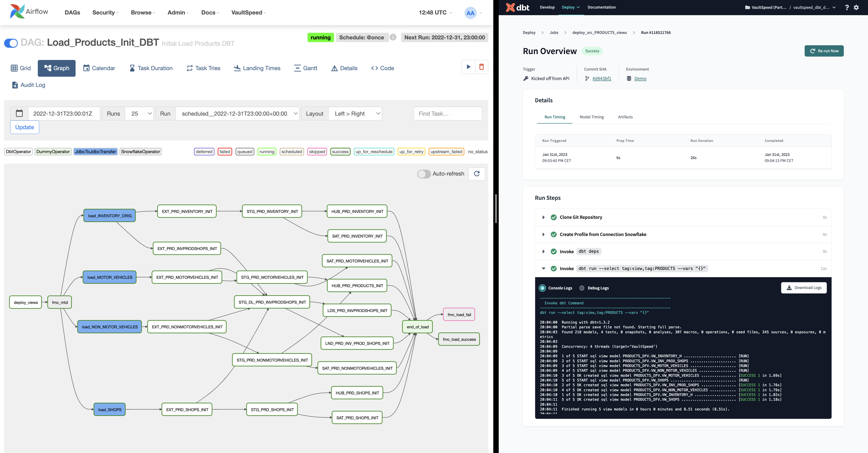Switch to Artifacts tab

click(x=625, y=117)
